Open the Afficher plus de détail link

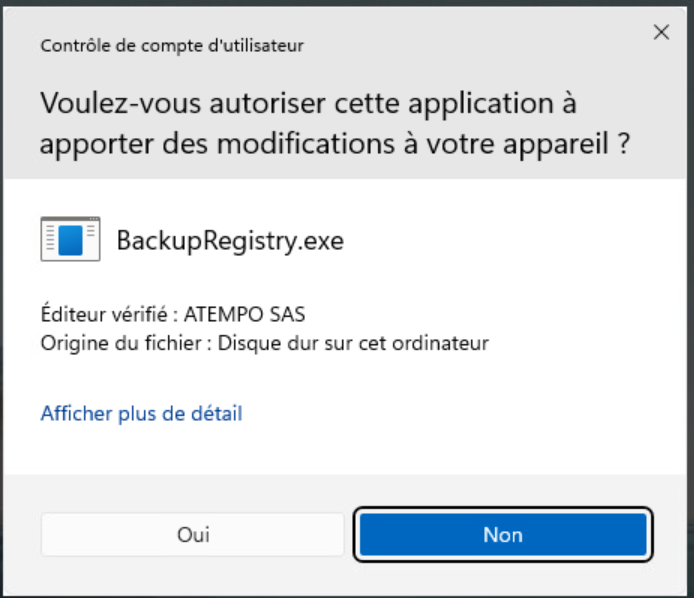point(141,413)
